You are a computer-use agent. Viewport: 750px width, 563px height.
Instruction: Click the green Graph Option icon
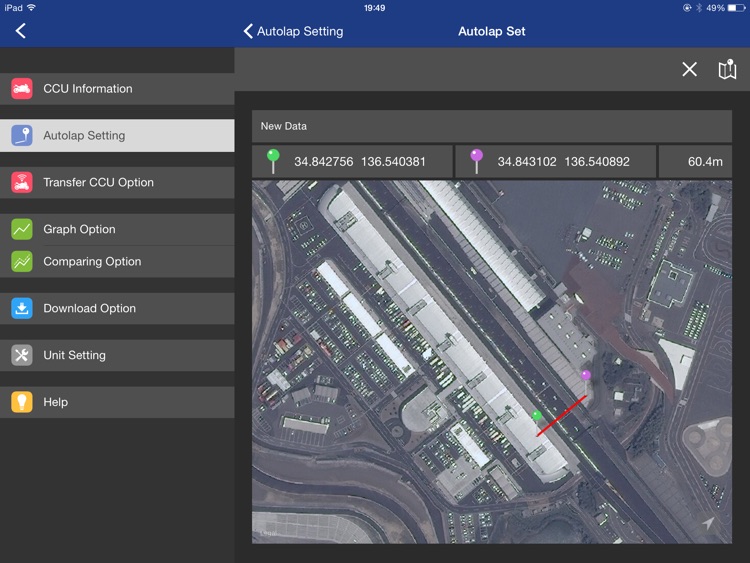click(22, 229)
